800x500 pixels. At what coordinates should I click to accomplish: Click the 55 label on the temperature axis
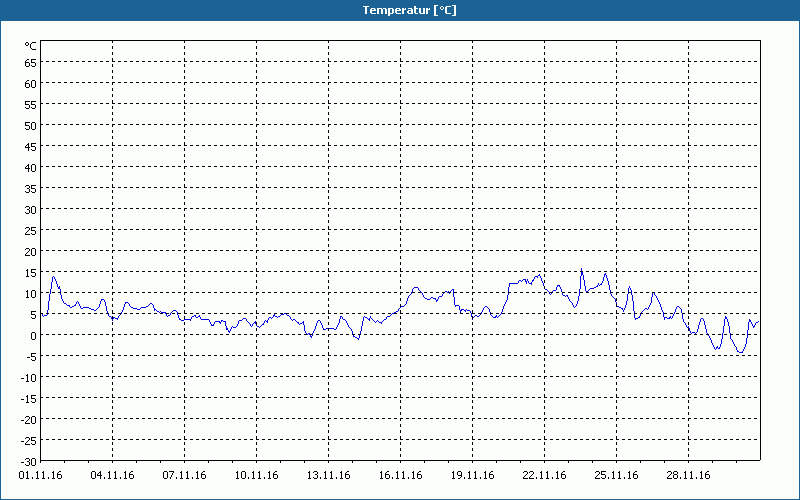click(31, 105)
